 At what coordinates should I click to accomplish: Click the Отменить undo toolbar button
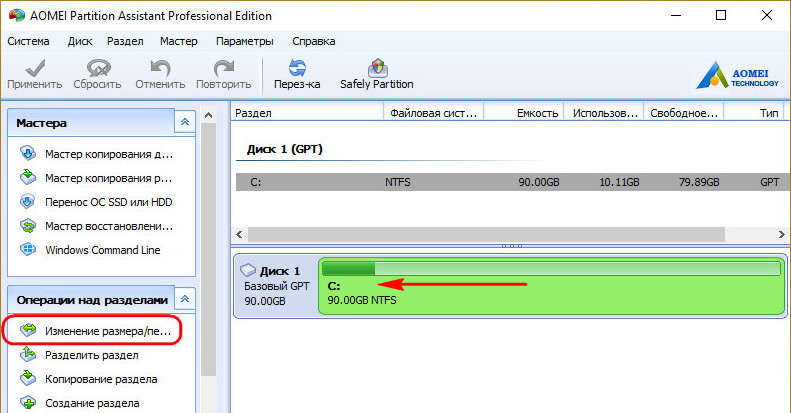[160, 74]
